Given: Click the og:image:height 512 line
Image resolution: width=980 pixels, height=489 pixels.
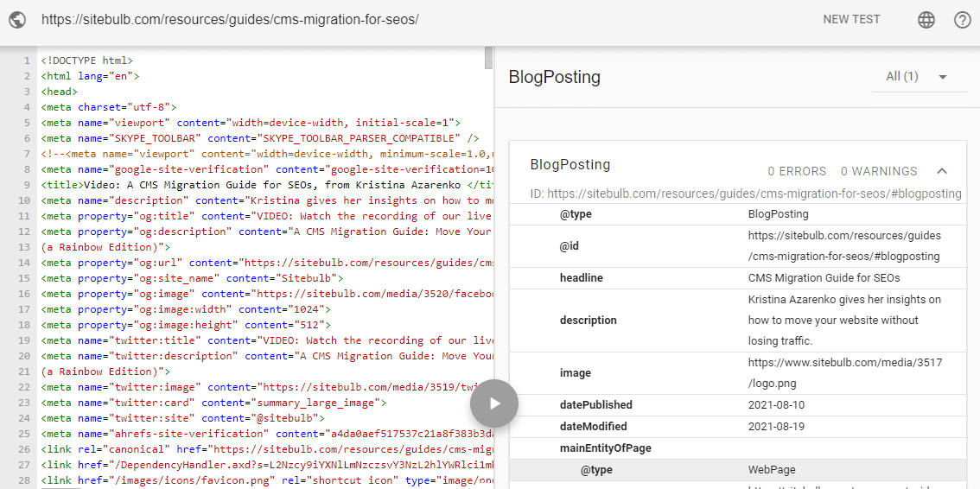Looking at the screenshot, I should 186,325.
